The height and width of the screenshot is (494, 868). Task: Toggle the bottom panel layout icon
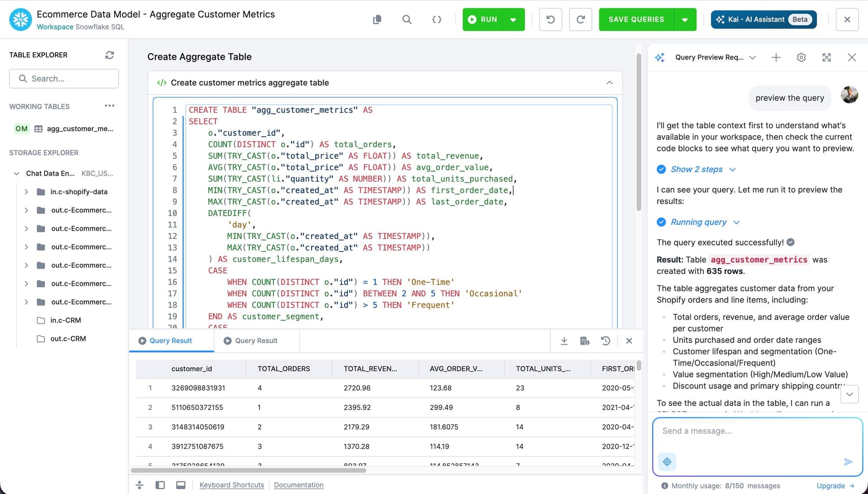point(181,485)
